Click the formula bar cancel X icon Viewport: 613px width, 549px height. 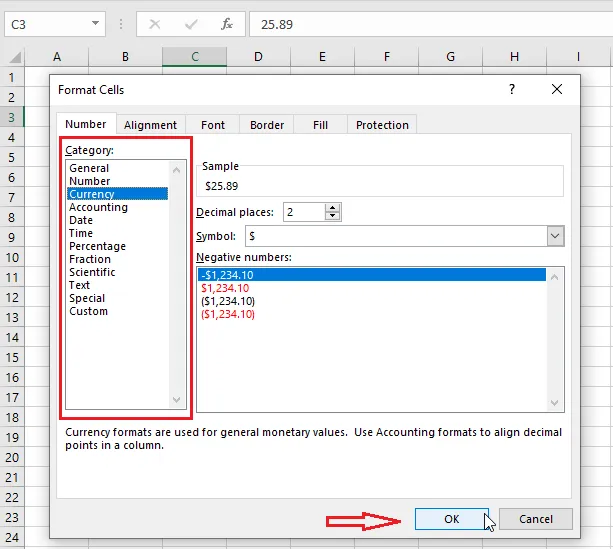(x=155, y=24)
